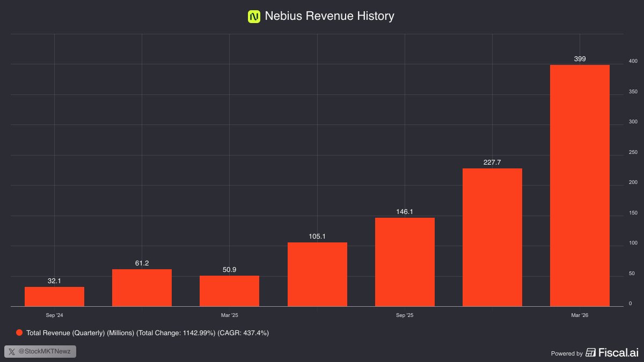
Task: Click the 400 y-axis tick label
Action: (633, 61)
